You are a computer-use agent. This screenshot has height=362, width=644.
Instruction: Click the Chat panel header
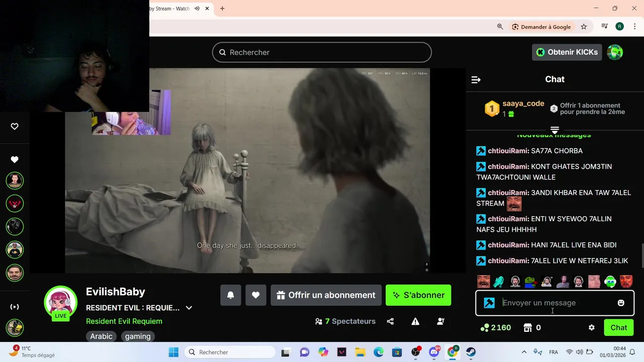pyautogui.click(x=555, y=79)
